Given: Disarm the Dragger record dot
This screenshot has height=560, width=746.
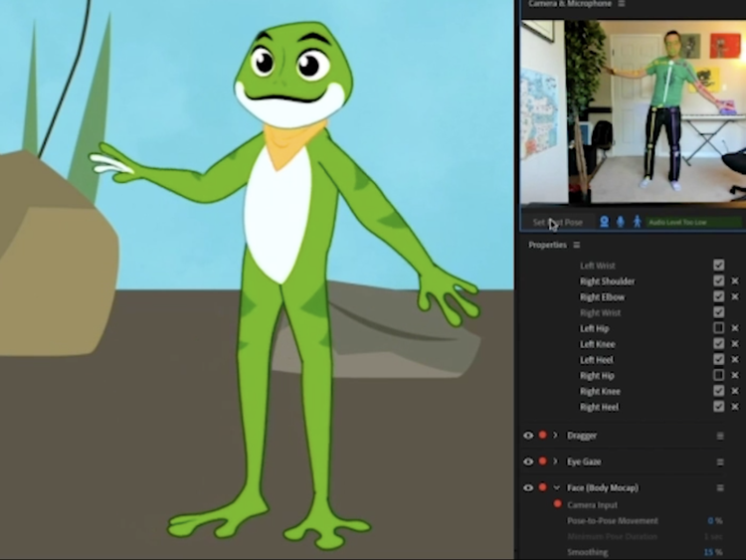Looking at the screenshot, I should click(x=542, y=435).
